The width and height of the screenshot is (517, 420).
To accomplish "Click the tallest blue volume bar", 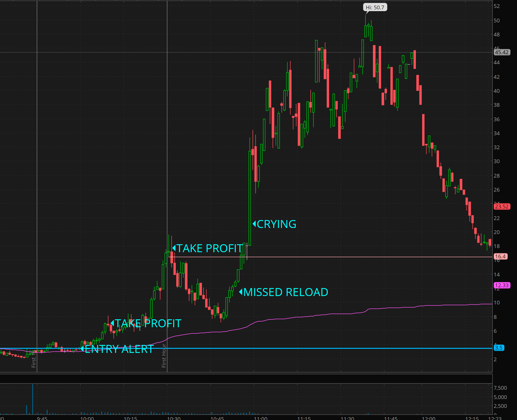I will click(33, 399).
